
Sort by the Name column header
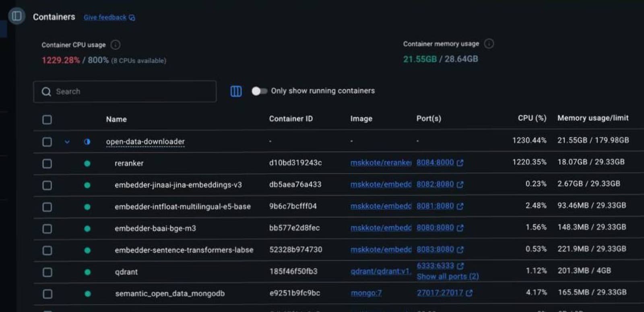[116, 119]
